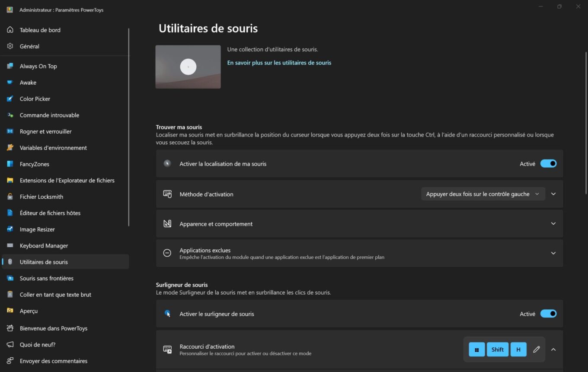This screenshot has width=588, height=372.
Task: Select FancyZones in the sidebar
Action: coord(65,164)
